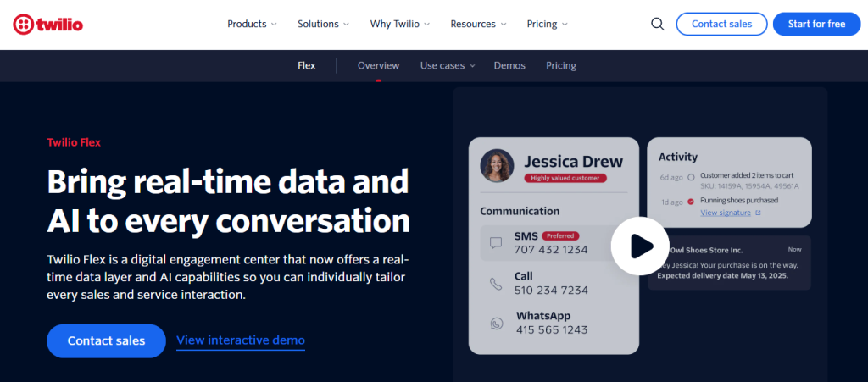868x382 pixels.
Task: Open Pricing in the Flex subnavigation
Action: pos(560,65)
